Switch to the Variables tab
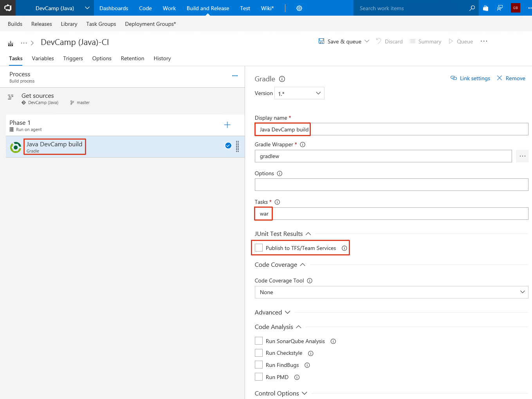 (x=43, y=58)
